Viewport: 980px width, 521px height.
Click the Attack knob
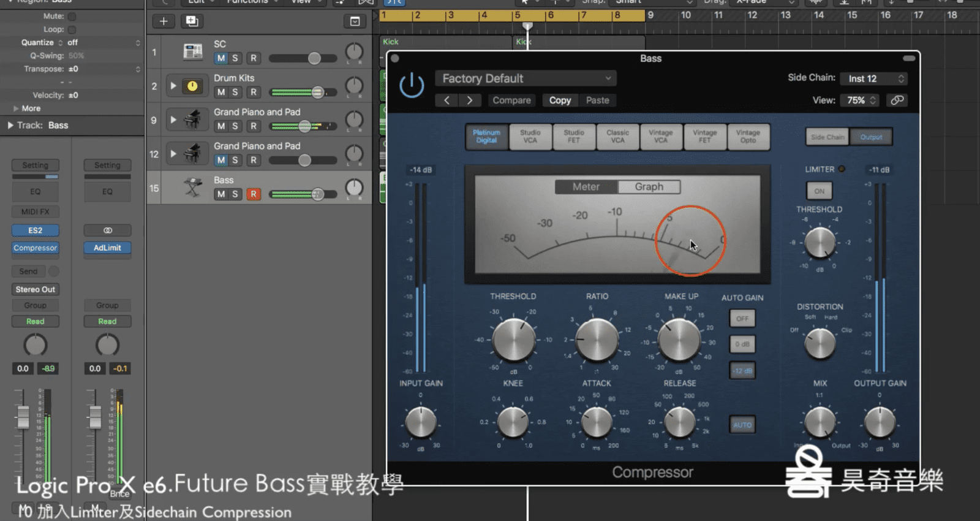597,422
